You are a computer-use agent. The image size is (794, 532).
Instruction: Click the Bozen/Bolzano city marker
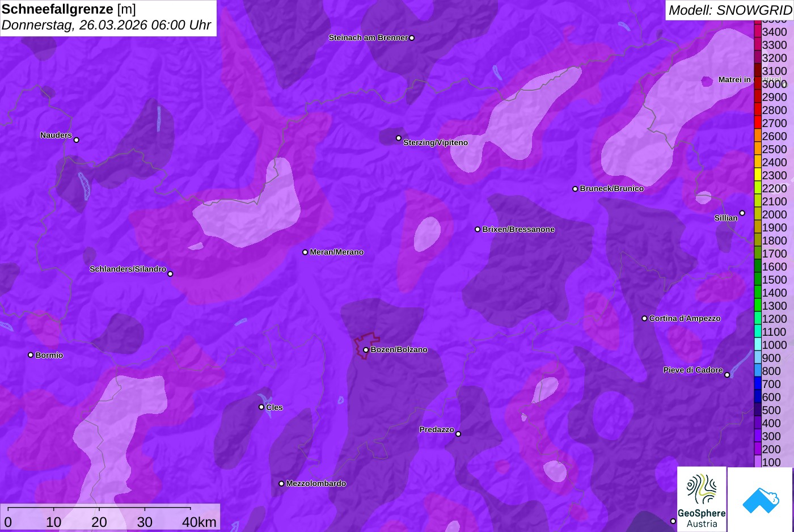pyautogui.click(x=366, y=350)
